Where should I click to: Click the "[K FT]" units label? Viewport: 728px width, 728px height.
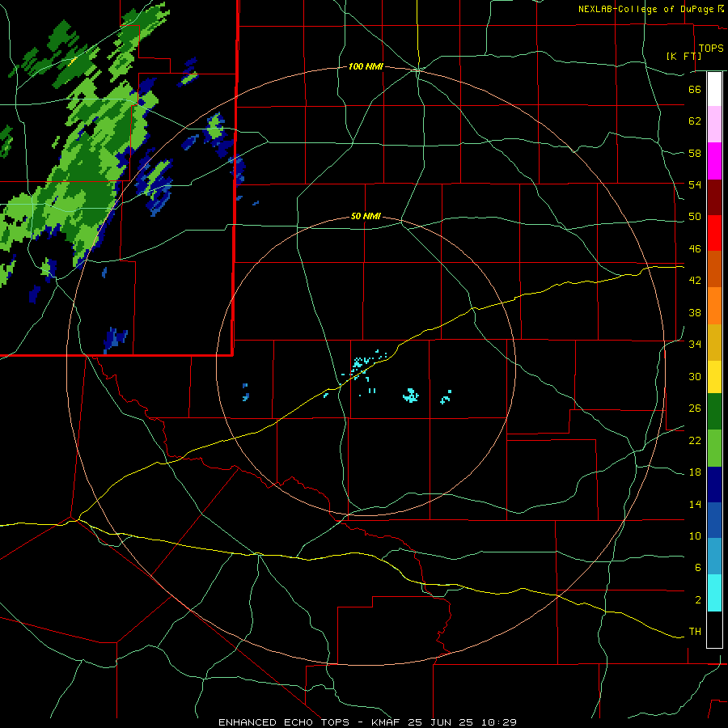[x=684, y=56]
